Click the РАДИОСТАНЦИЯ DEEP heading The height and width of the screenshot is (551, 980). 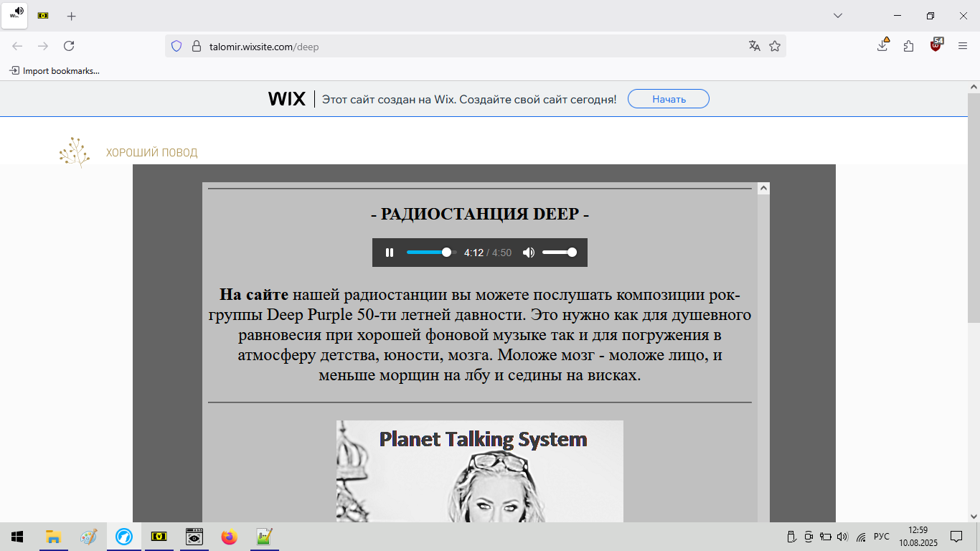point(480,215)
